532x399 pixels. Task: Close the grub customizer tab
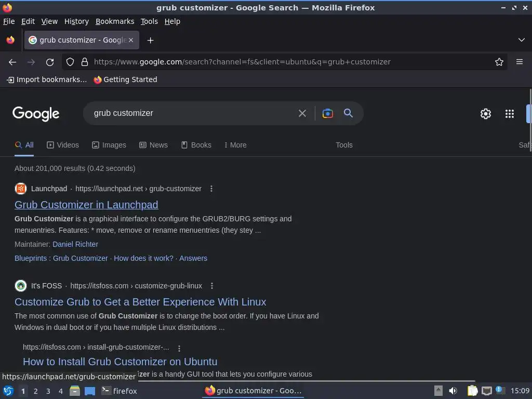[131, 40]
